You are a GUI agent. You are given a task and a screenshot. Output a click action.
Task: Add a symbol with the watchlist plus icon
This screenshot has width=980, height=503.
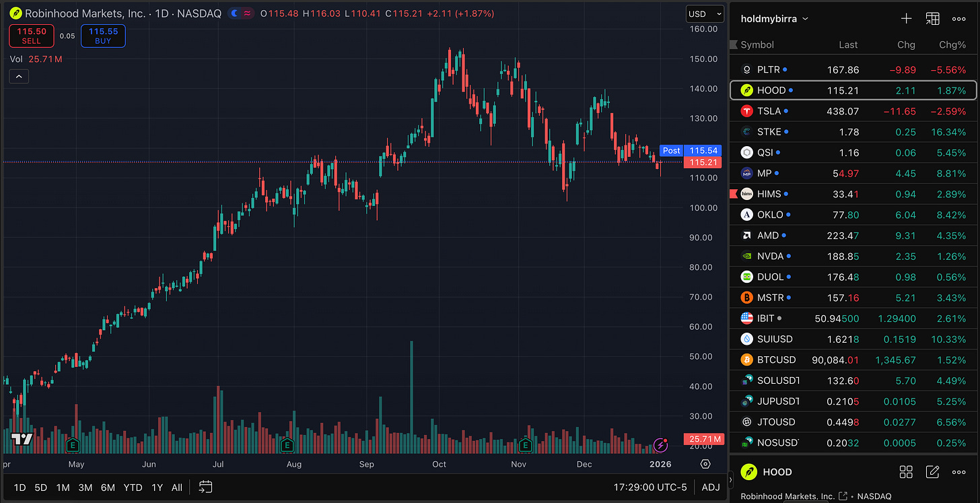[906, 19]
